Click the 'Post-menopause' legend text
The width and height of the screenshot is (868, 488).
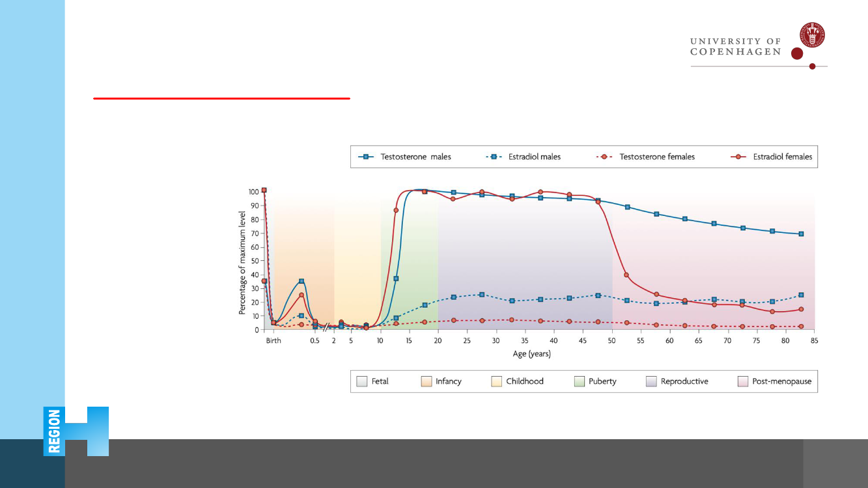pos(782,382)
